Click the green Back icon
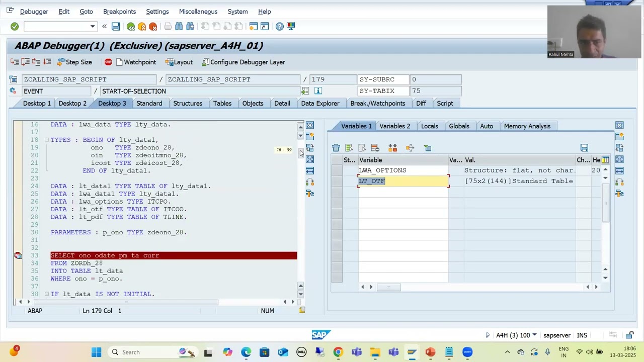 pyautogui.click(x=131, y=26)
